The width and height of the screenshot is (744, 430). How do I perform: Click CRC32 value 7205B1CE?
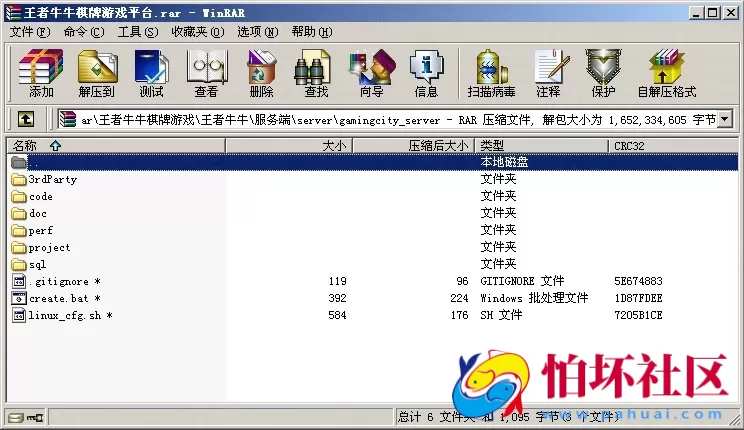[638, 315]
